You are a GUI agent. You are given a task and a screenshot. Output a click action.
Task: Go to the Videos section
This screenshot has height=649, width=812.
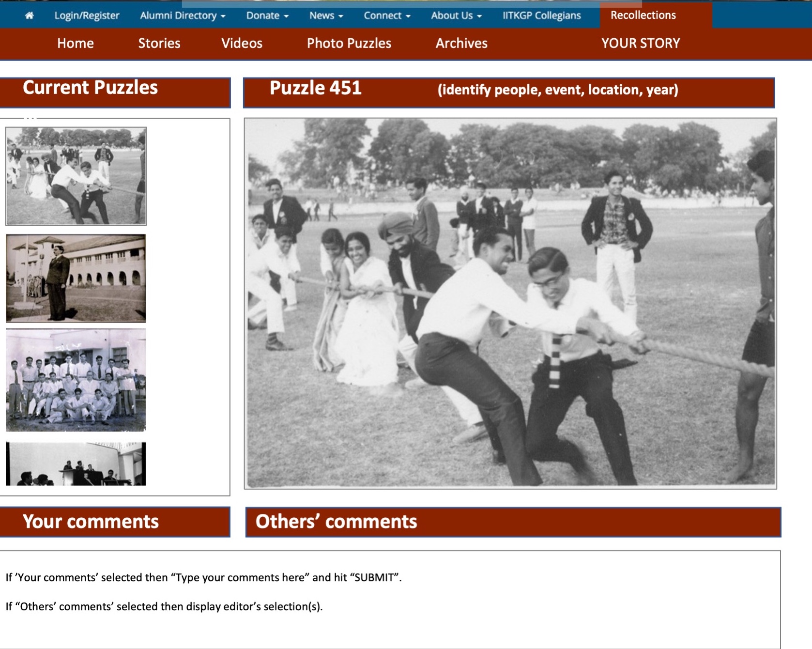point(242,43)
